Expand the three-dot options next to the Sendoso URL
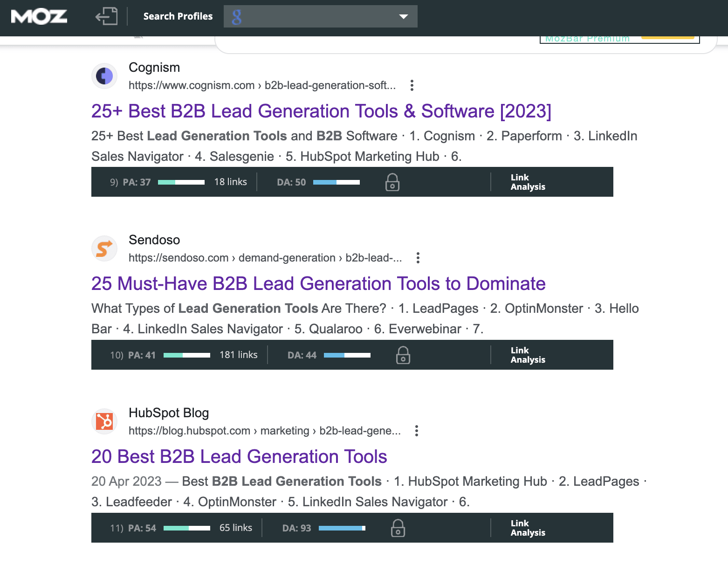The image size is (728, 565). (418, 258)
